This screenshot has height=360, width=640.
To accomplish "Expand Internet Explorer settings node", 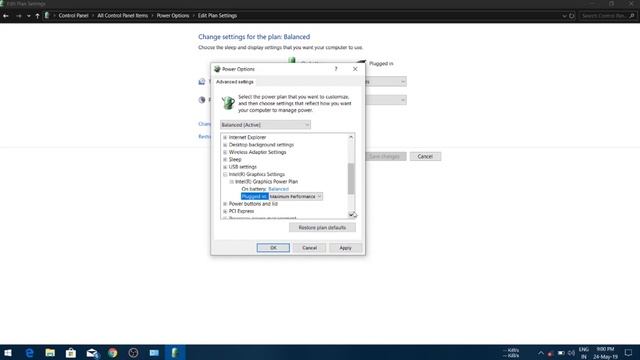I will pyautogui.click(x=225, y=138).
